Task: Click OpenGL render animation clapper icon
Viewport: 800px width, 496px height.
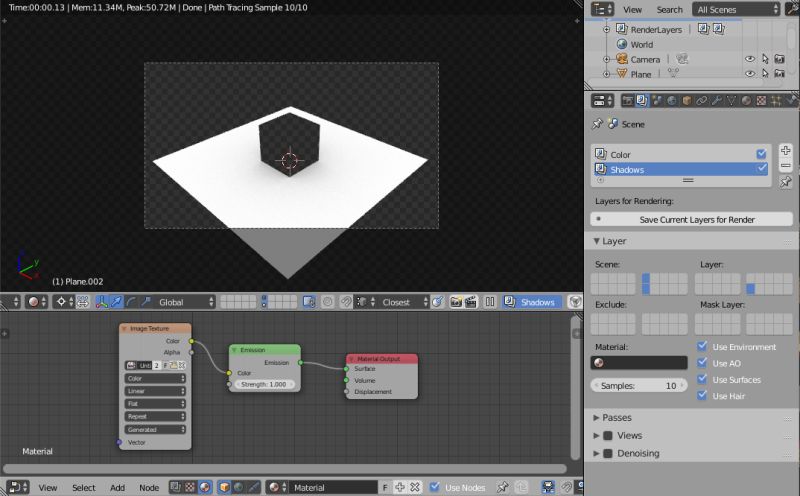Action: pos(470,302)
